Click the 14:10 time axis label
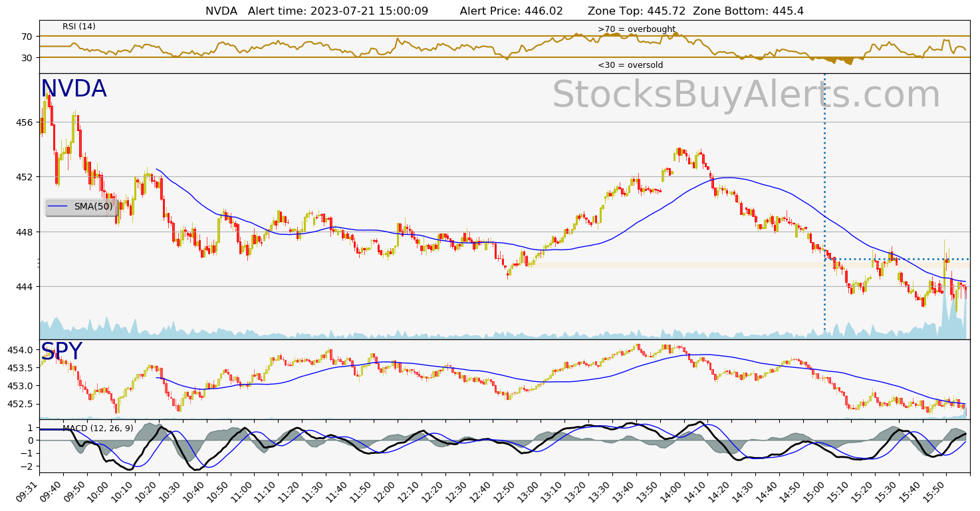This screenshot has width=980, height=511. point(697,490)
